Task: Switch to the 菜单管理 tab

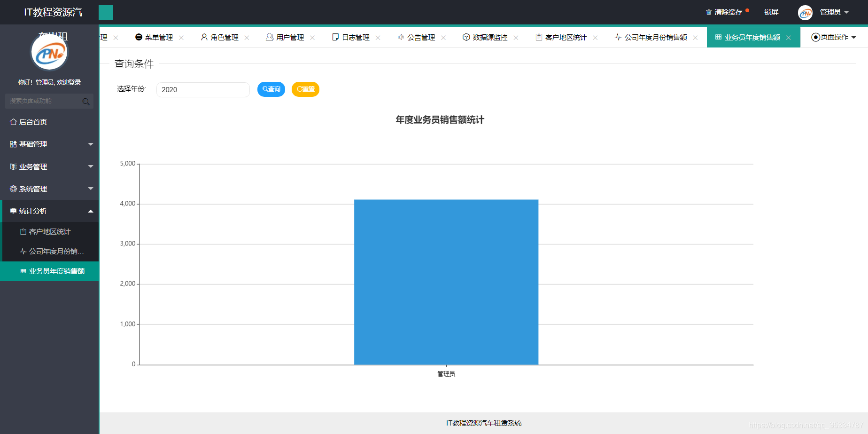Action: tap(159, 37)
